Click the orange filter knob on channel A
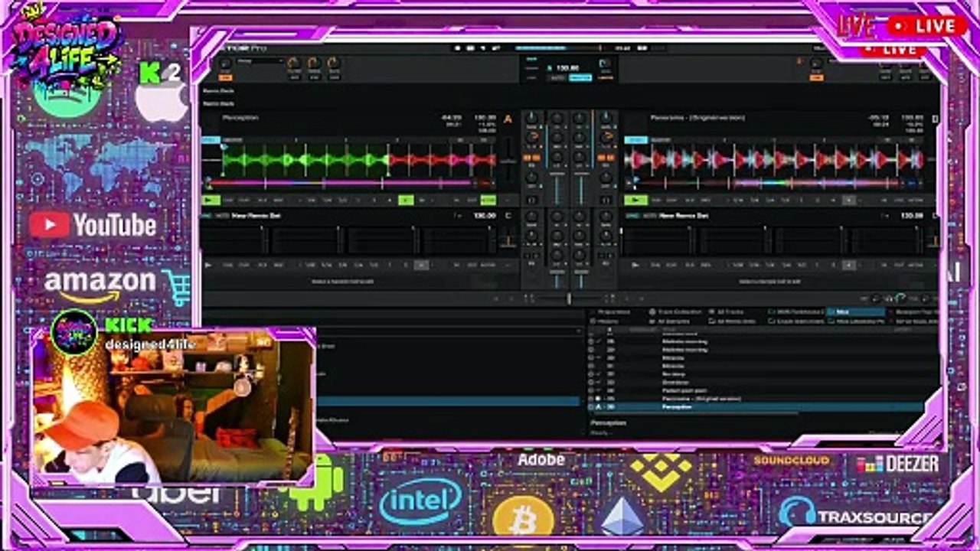 click(532, 137)
